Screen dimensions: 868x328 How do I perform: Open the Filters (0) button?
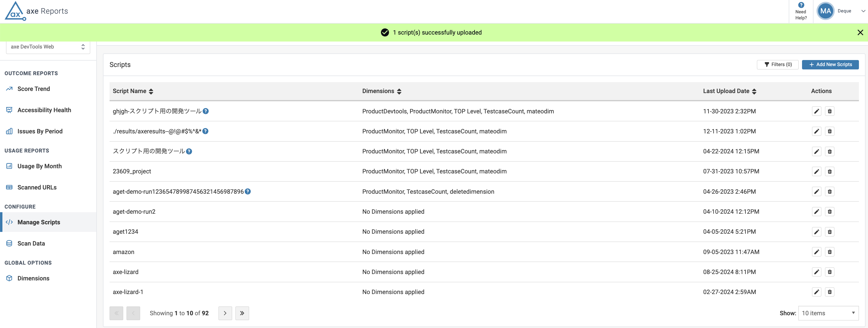point(778,65)
